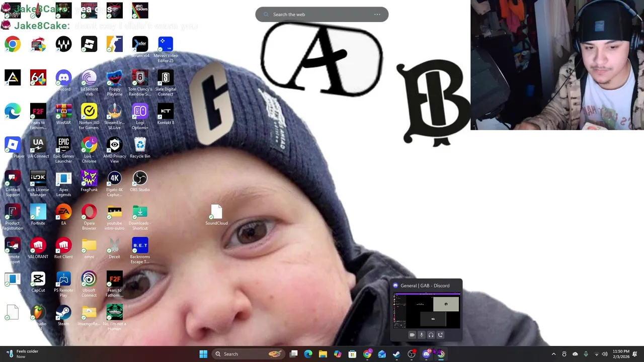Open the three-dot options in web search bar
The width and height of the screenshot is (644, 362).
click(x=377, y=14)
